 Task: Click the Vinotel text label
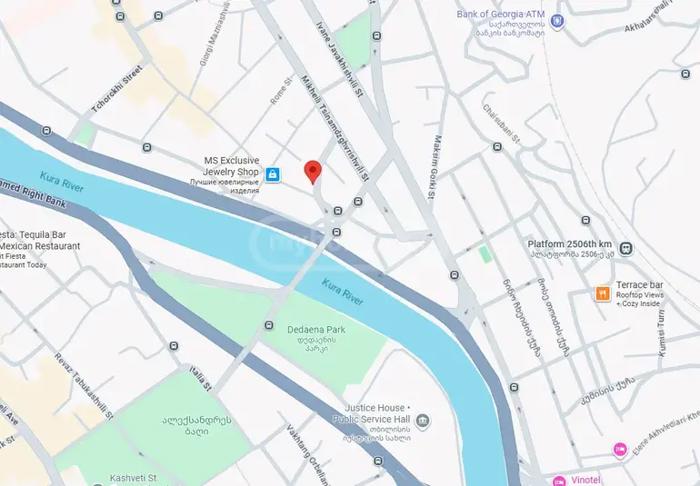point(585,480)
